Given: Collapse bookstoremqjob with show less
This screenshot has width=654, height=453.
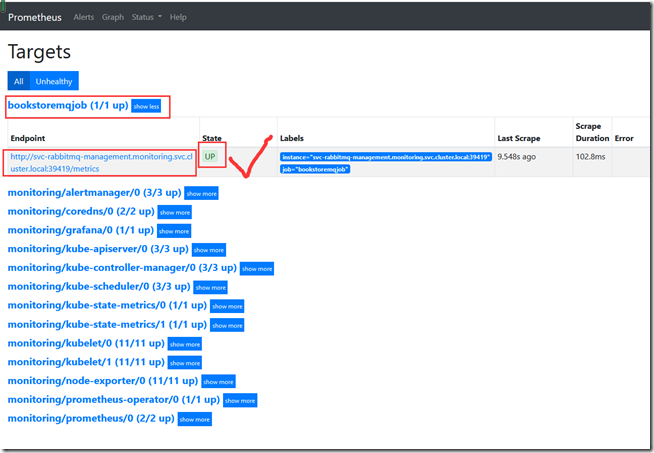Looking at the screenshot, I should pos(146,106).
